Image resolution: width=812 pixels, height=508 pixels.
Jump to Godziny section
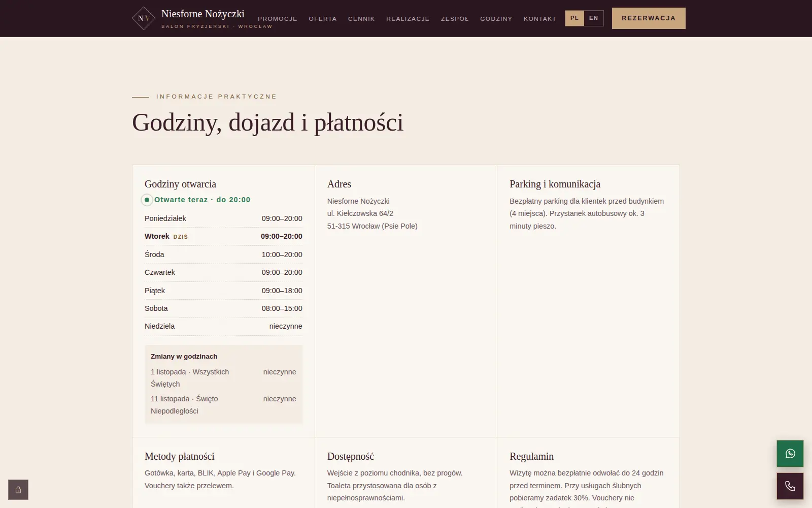click(496, 19)
